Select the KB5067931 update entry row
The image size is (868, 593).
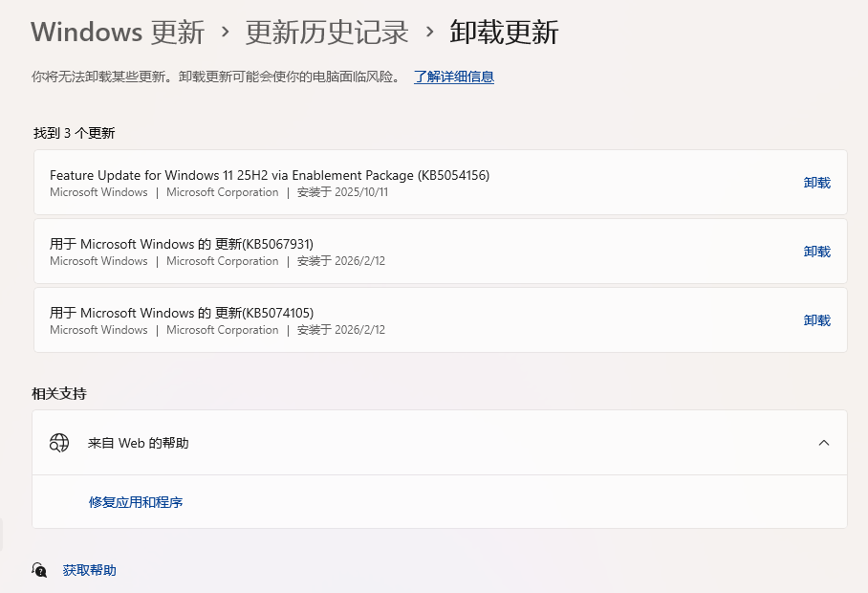coord(382,252)
